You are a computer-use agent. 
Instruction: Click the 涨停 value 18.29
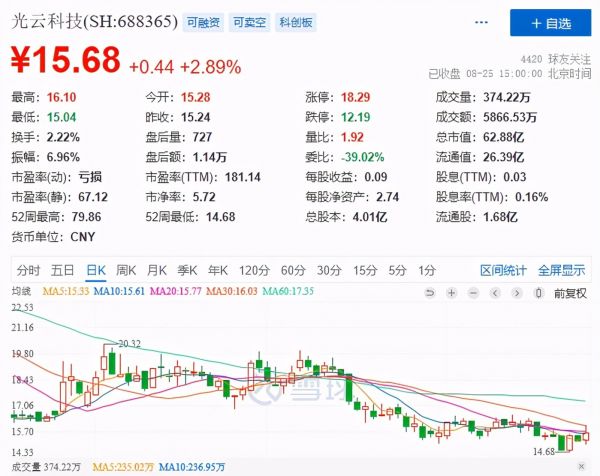(356, 97)
